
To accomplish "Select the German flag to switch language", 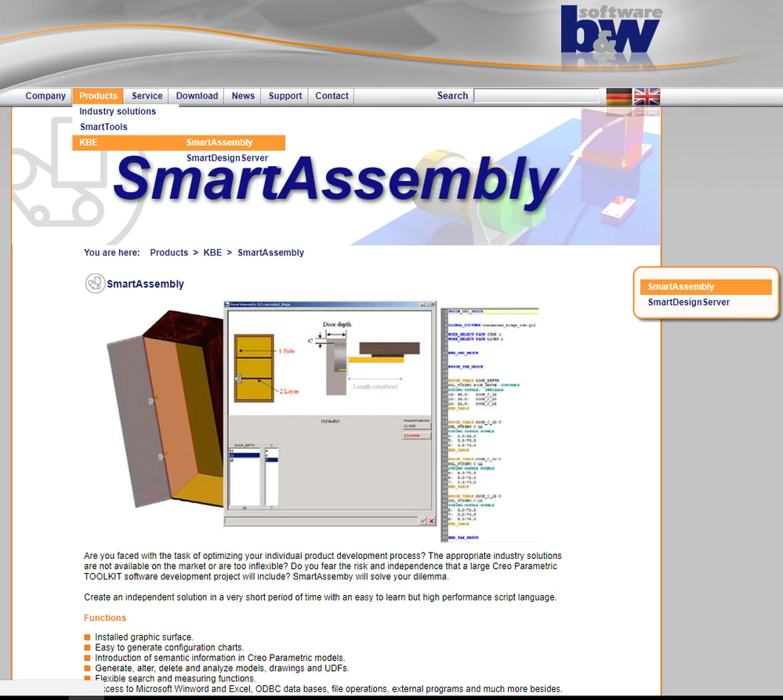I will tap(619, 96).
